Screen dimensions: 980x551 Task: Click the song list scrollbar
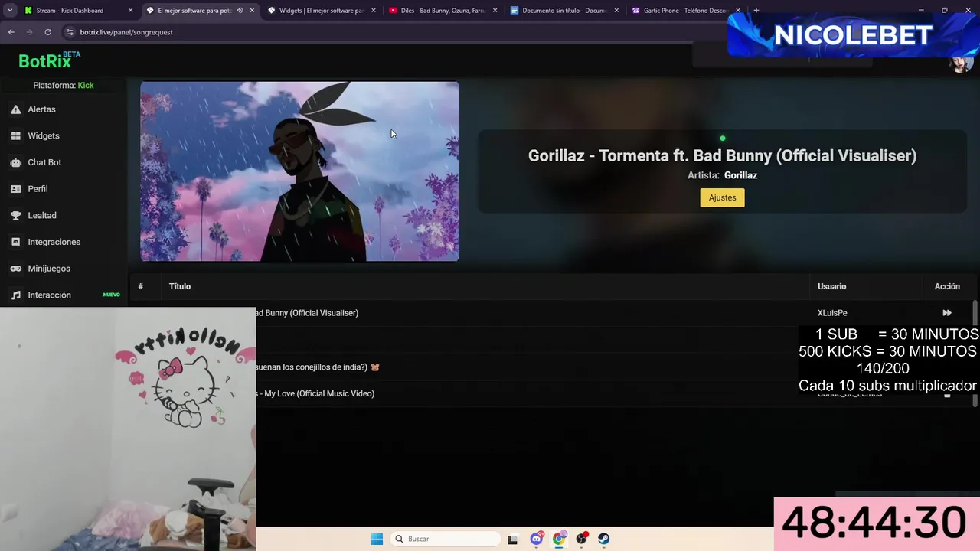tap(975, 353)
